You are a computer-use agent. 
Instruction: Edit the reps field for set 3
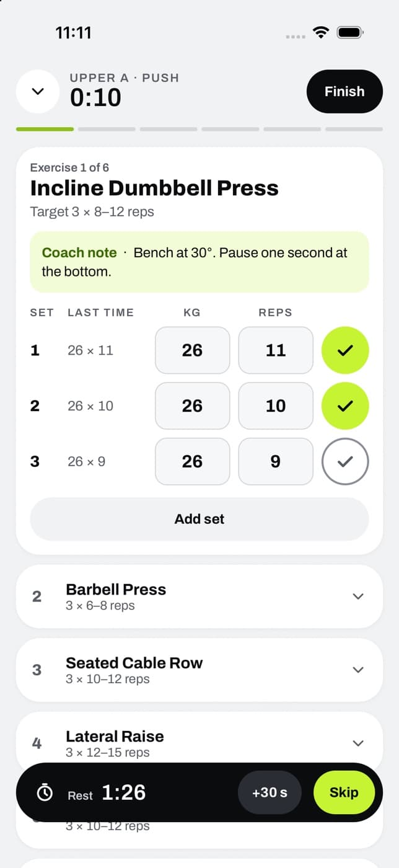(x=276, y=461)
